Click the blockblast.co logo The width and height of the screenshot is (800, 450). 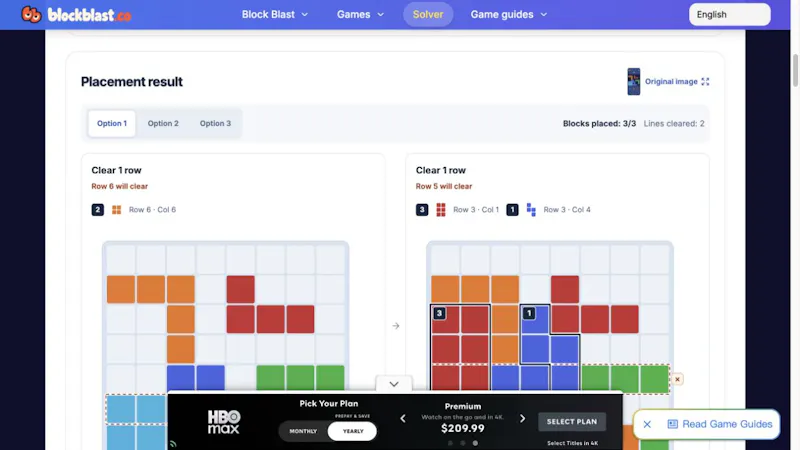tap(76, 15)
